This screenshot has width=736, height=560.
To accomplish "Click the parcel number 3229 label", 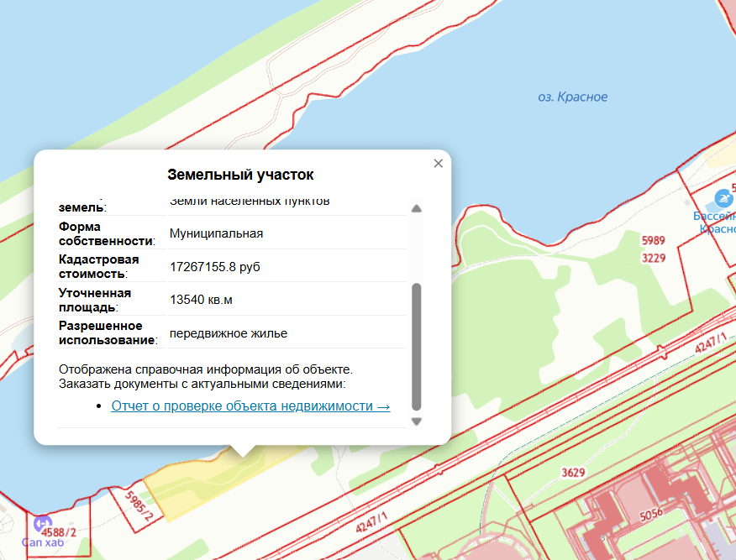I will [x=654, y=258].
